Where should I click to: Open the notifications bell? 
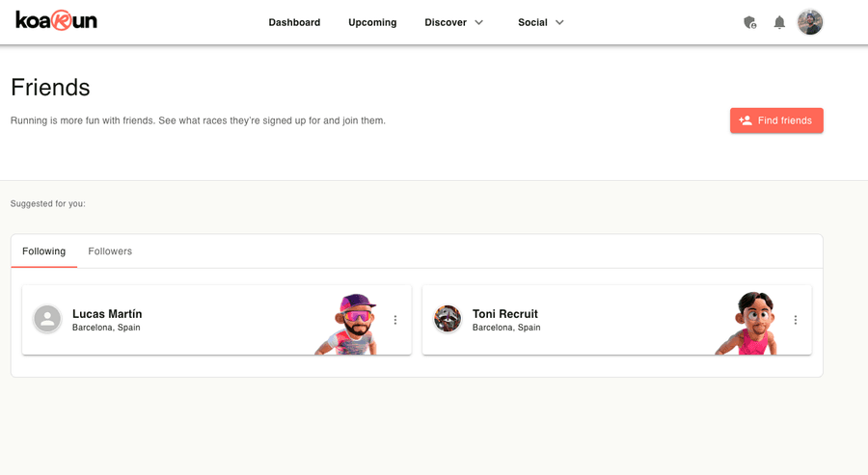point(779,22)
